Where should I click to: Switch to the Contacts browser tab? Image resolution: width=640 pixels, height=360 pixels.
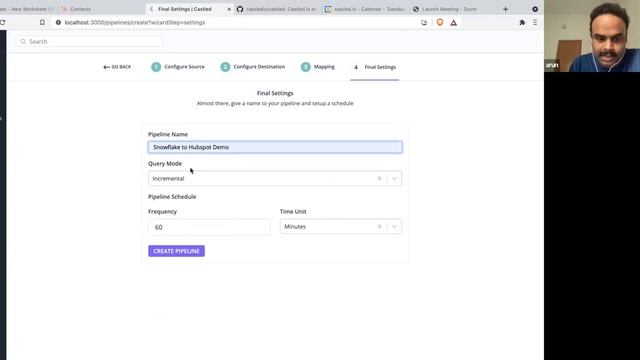100,9
